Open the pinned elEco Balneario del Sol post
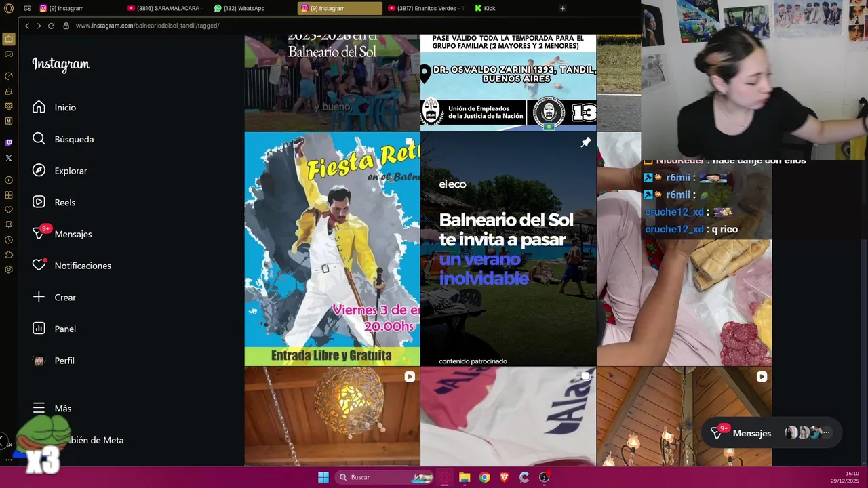 pyautogui.click(x=508, y=249)
